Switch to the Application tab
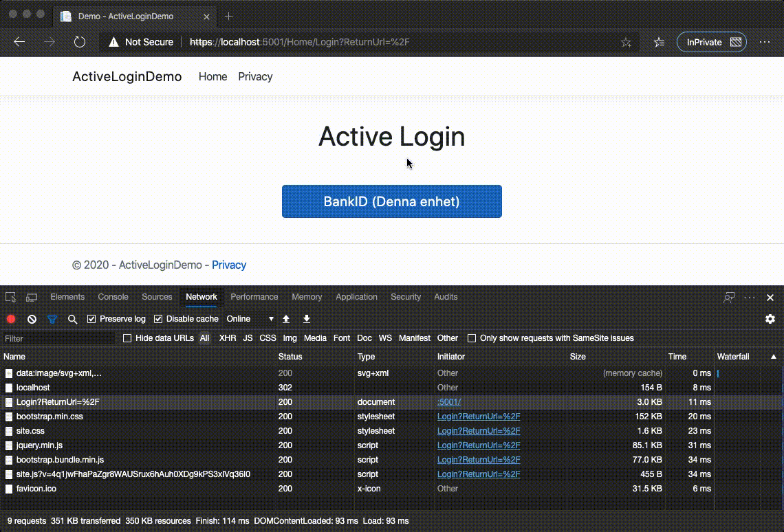The height and width of the screenshot is (532, 784). [x=356, y=297]
